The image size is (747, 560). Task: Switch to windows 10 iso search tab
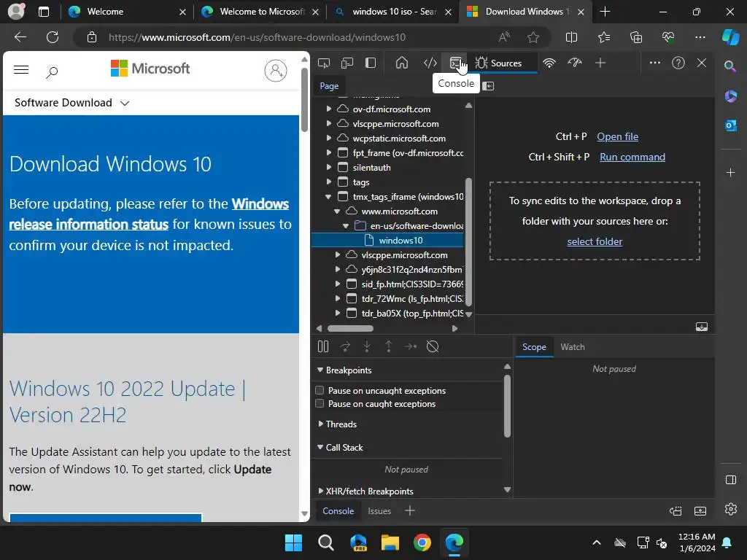coord(392,12)
